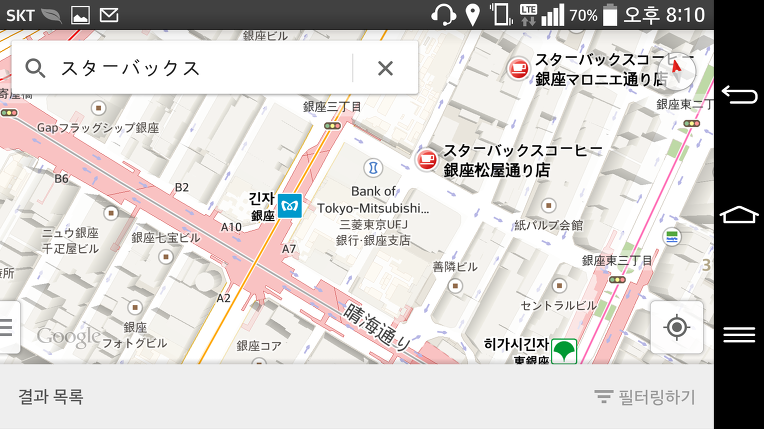
Task: Tap the A2 subway exit label
Action: (223, 298)
